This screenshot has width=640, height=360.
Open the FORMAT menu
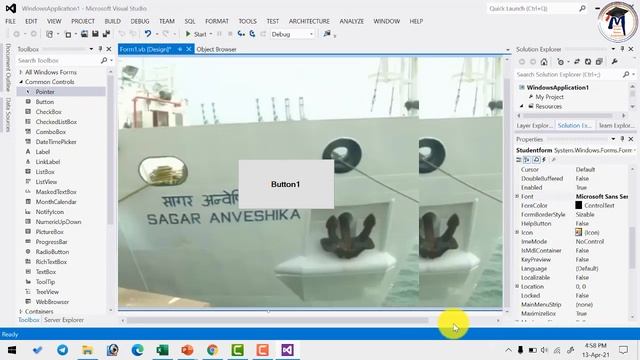click(217, 21)
